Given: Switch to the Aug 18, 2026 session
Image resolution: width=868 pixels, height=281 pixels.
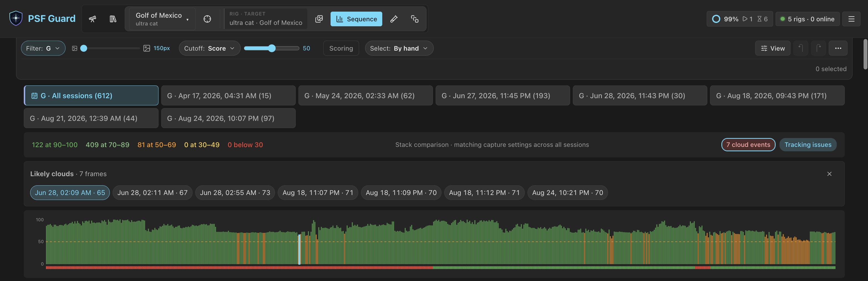Looking at the screenshot, I should pos(777,95).
